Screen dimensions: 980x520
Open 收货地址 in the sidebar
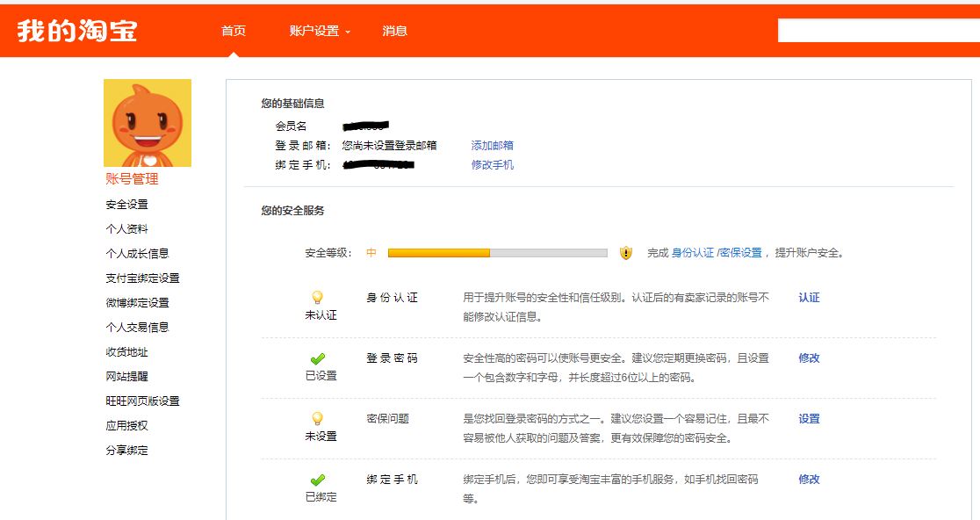pyautogui.click(x=126, y=352)
